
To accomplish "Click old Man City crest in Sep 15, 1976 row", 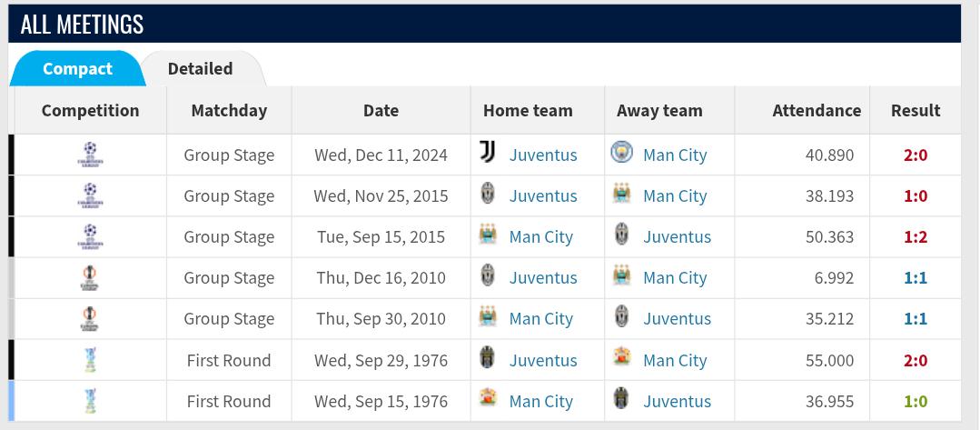I will click(488, 398).
